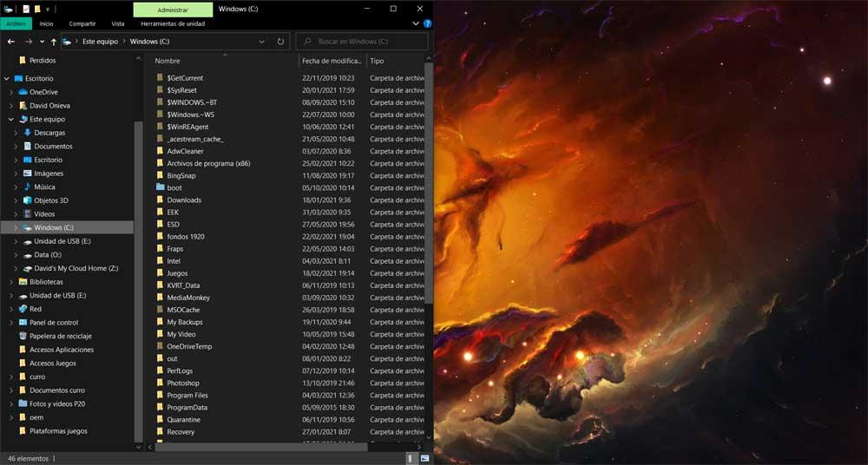This screenshot has height=465, width=868.
Task: Open the Archivo menu
Action: [x=16, y=23]
